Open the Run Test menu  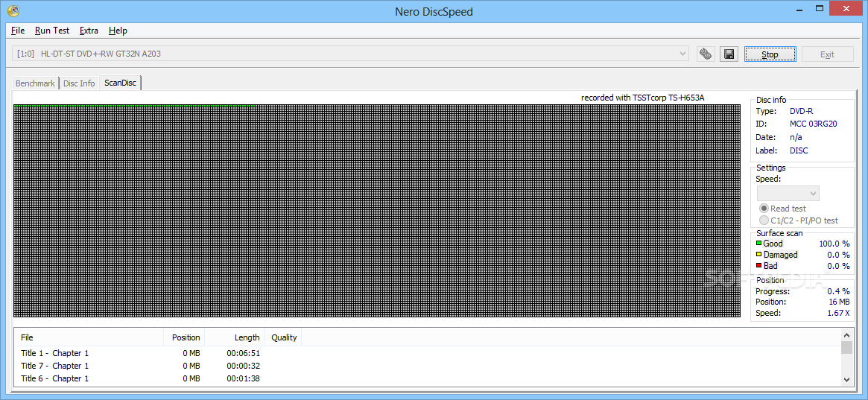(52, 31)
